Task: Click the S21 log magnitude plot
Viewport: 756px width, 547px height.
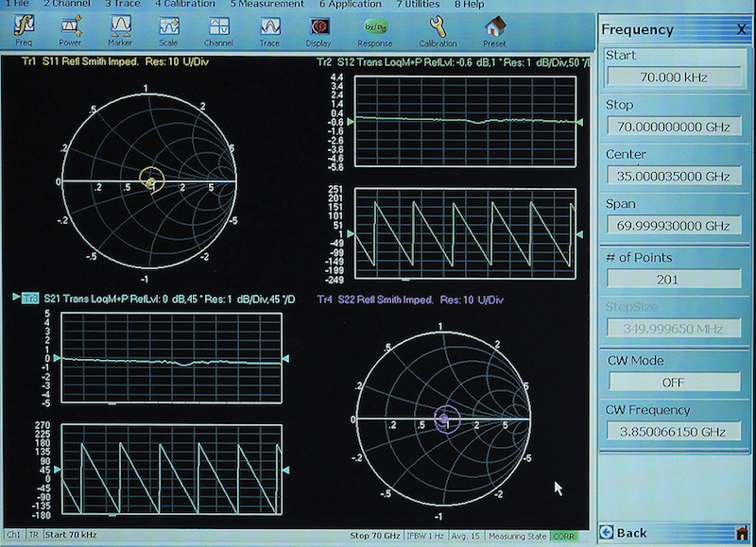Action: coord(172,358)
